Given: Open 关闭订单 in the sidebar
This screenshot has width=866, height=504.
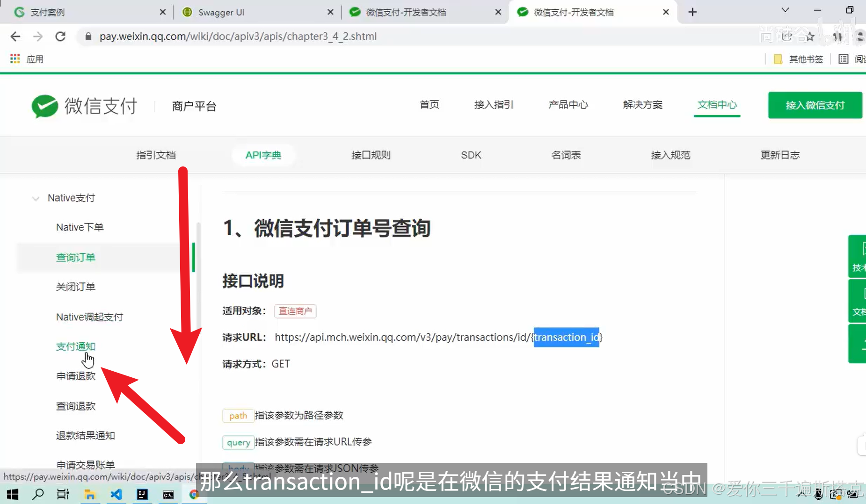Looking at the screenshot, I should coord(76,287).
